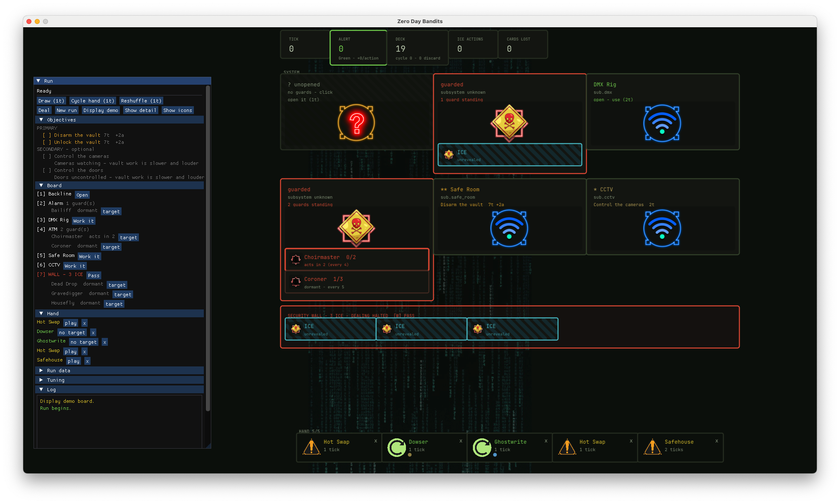The image size is (840, 504).
Task: Toggle the Disarm the vault objective checkbox
Action: coord(47,135)
